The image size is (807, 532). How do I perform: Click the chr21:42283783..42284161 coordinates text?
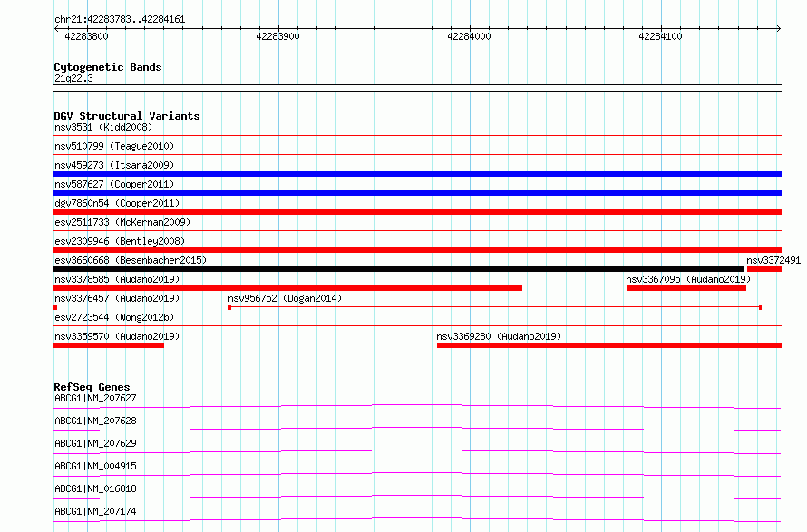(120, 20)
